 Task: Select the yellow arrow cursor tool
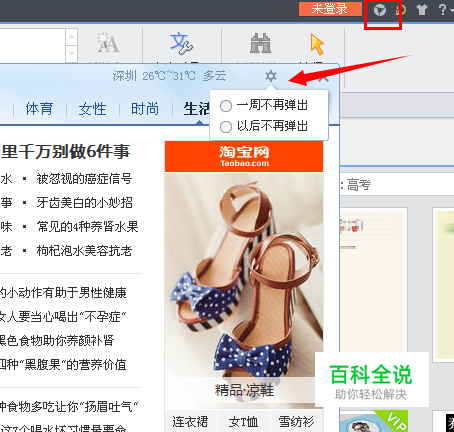(x=317, y=44)
